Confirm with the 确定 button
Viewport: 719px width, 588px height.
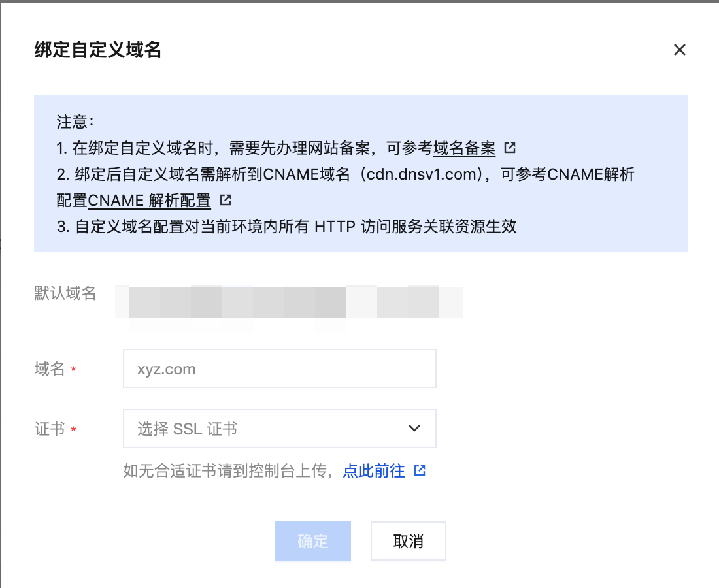coord(313,541)
